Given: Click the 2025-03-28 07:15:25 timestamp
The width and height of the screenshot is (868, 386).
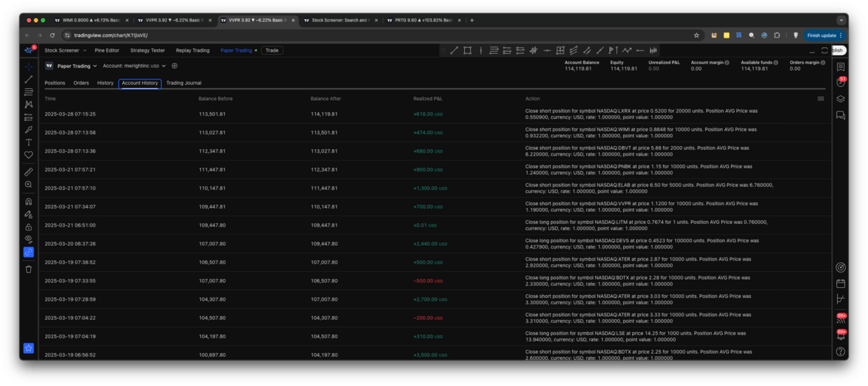Looking at the screenshot, I should (x=70, y=114).
